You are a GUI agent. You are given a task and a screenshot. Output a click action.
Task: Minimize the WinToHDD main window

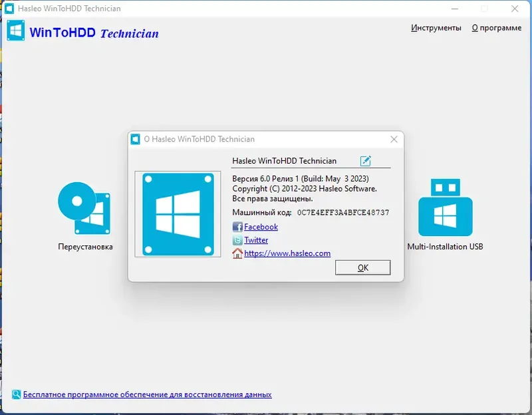tap(455, 9)
